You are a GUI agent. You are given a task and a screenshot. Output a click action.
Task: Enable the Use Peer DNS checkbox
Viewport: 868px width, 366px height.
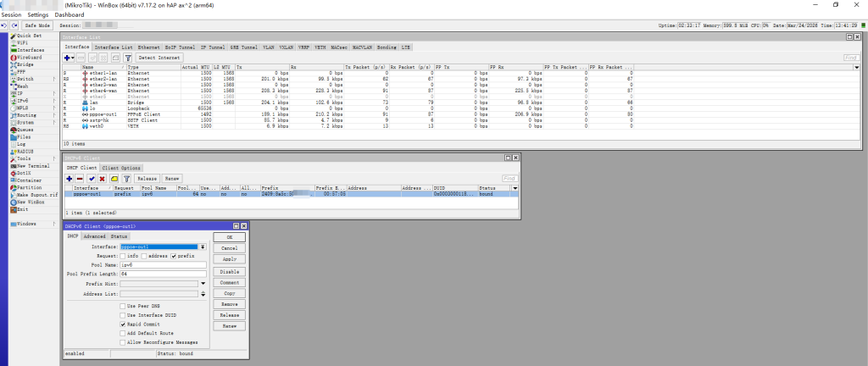pyautogui.click(x=123, y=305)
